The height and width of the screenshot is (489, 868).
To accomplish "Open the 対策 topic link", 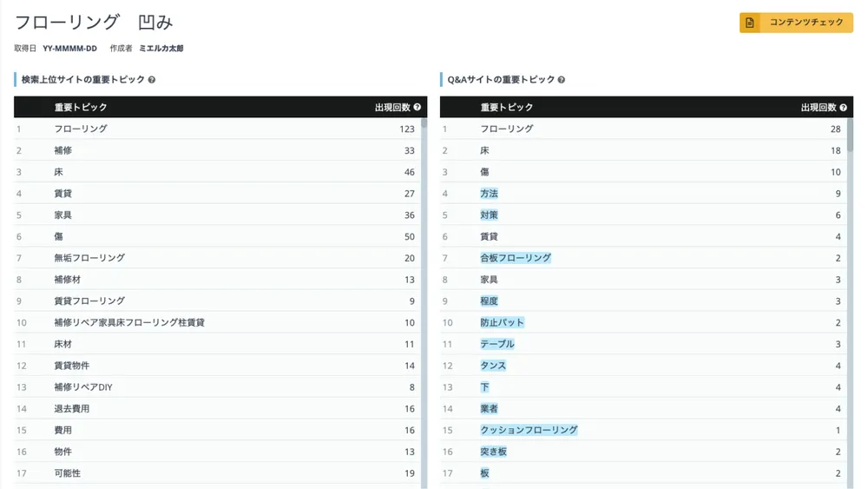I will point(490,215).
